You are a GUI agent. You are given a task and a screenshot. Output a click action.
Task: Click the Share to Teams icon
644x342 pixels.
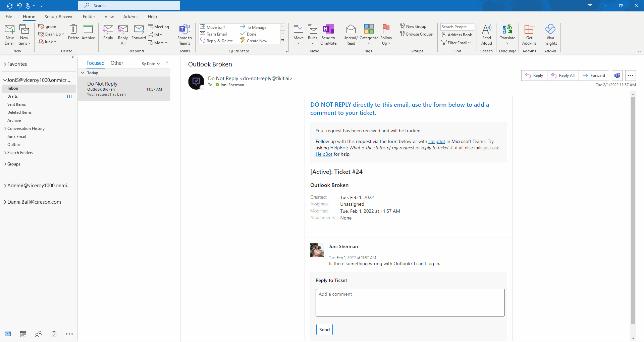pyautogui.click(x=184, y=30)
